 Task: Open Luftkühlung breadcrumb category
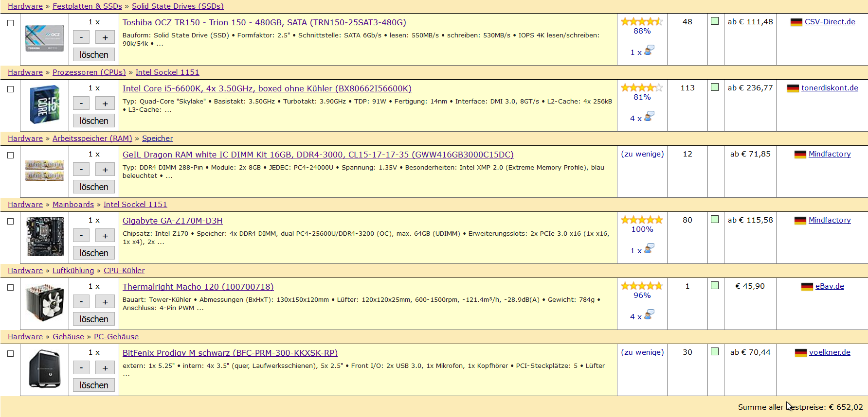(x=73, y=271)
